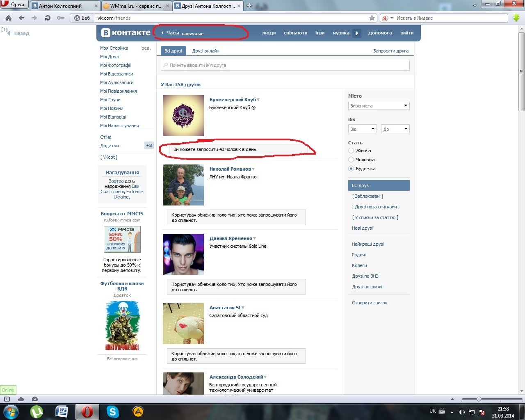Viewport: 525px width, 420px height.
Task: Open new tab with plus icon
Action: tap(249, 6)
